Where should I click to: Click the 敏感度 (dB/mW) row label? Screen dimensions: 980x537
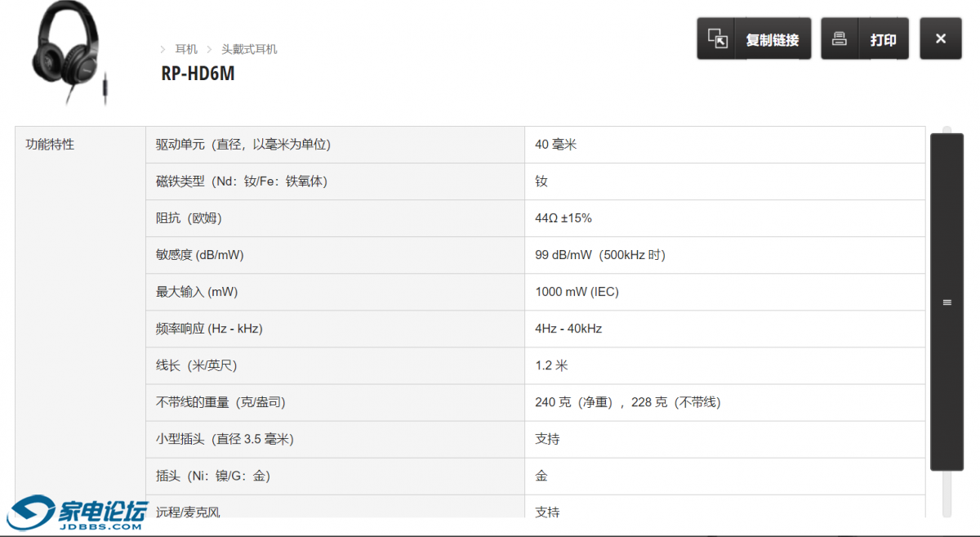(199, 255)
